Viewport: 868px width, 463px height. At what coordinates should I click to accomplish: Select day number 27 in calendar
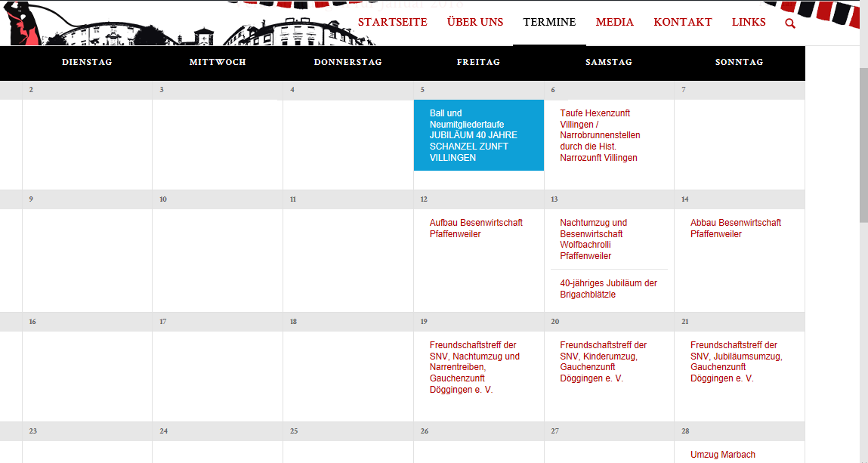tap(555, 431)
